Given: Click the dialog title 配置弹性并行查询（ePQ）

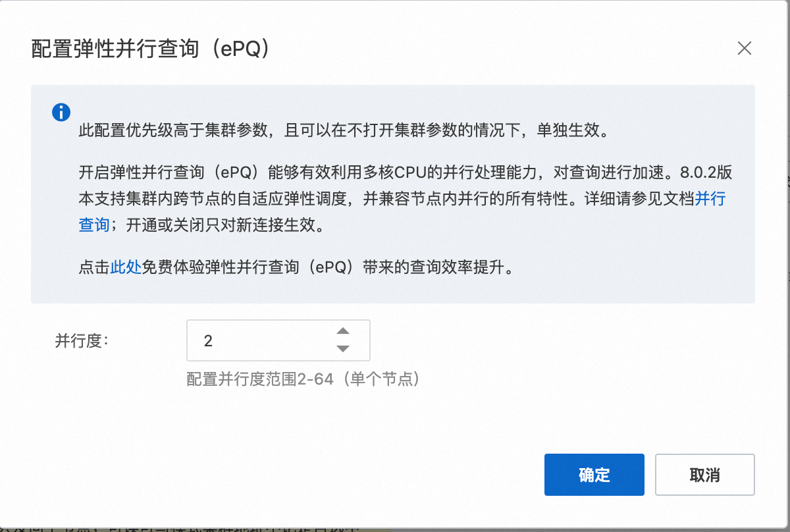Looking at the screenshot, I should click(151, 50).
